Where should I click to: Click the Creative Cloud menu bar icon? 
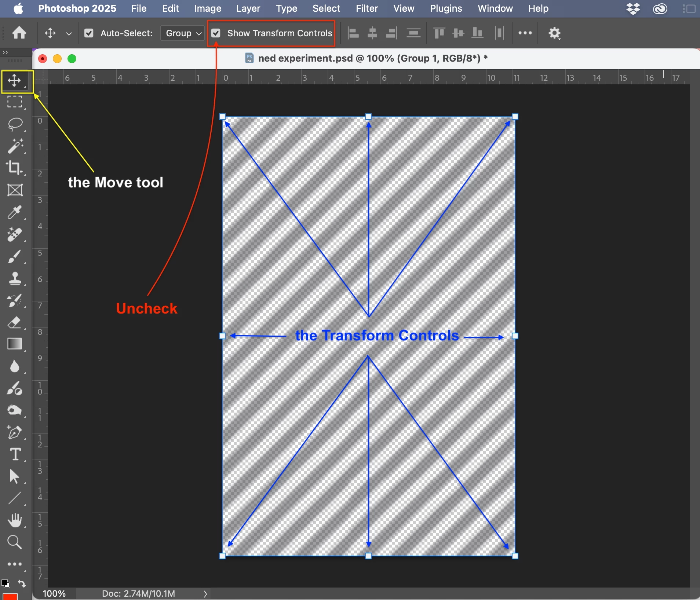pyautogui.click(x=660, y=8)
